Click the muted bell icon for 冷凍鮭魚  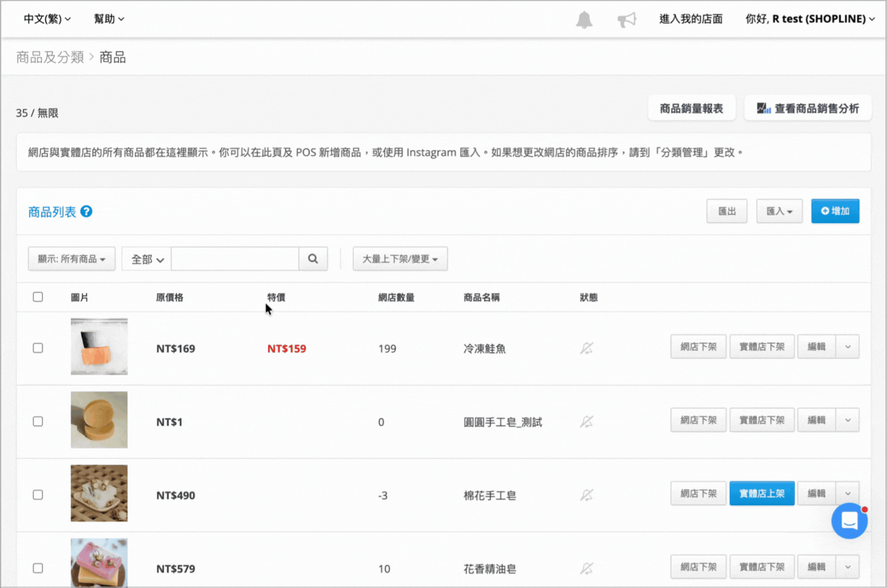click(x=586, y=348)
